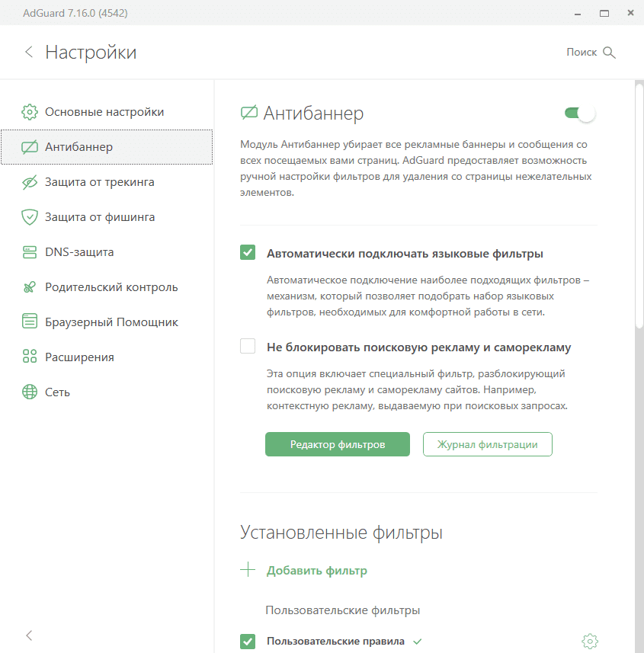
Task: Minimize the AdGuard window
Action: coord(578,14)
